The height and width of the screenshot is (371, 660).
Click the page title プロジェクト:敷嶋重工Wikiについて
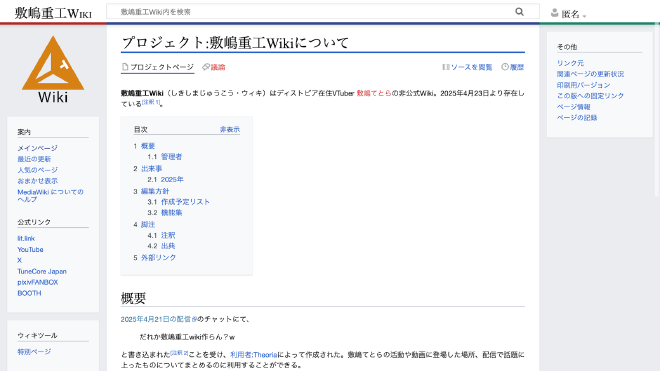pyautogui.click(x=235, y=43)
